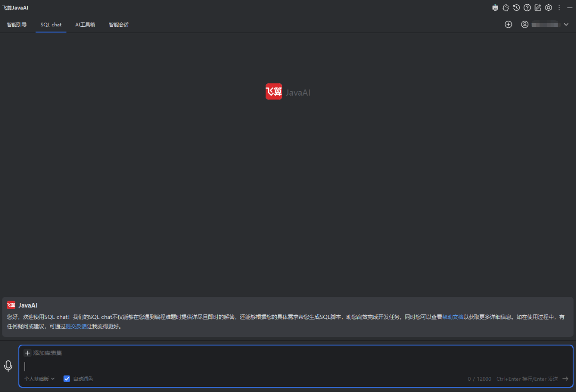Image resolution: width=576 pixels, height=392 pixels.
Task: Click the robot assistant icon in title bar
Action: click(495, 8)
